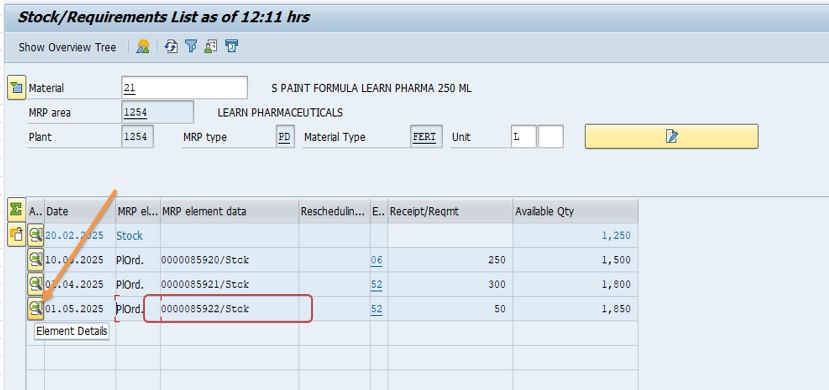829x390 pixels.
Task: Click the rightmost toolbar funnel icon
Action: point(232,47)
